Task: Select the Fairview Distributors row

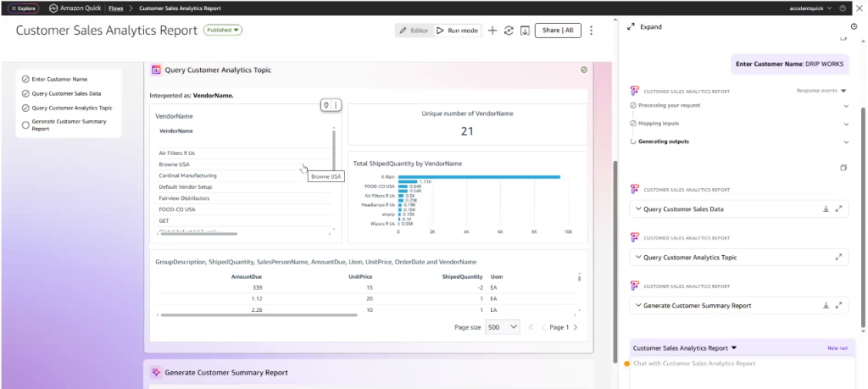Action: [243, 198]
